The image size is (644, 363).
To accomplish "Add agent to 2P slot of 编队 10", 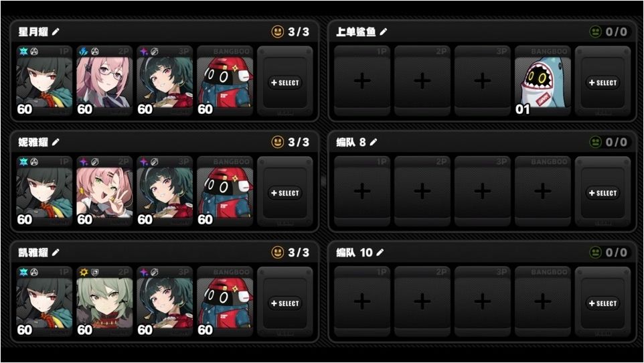I will (x=422, y=302).
